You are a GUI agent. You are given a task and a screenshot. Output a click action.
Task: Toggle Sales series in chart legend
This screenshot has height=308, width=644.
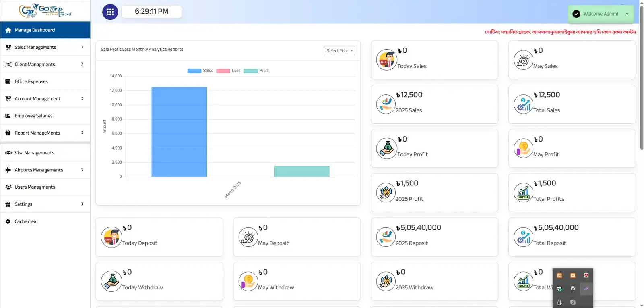coord(200,71)
